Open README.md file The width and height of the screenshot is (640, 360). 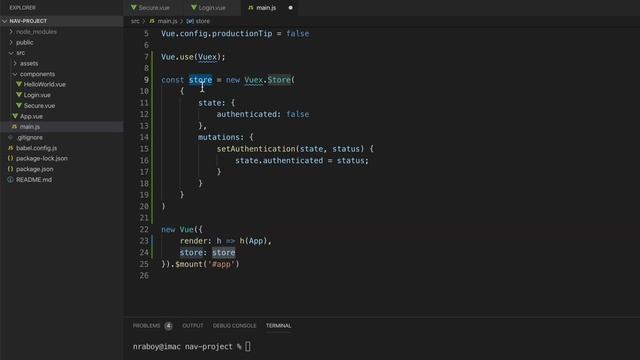34,180
